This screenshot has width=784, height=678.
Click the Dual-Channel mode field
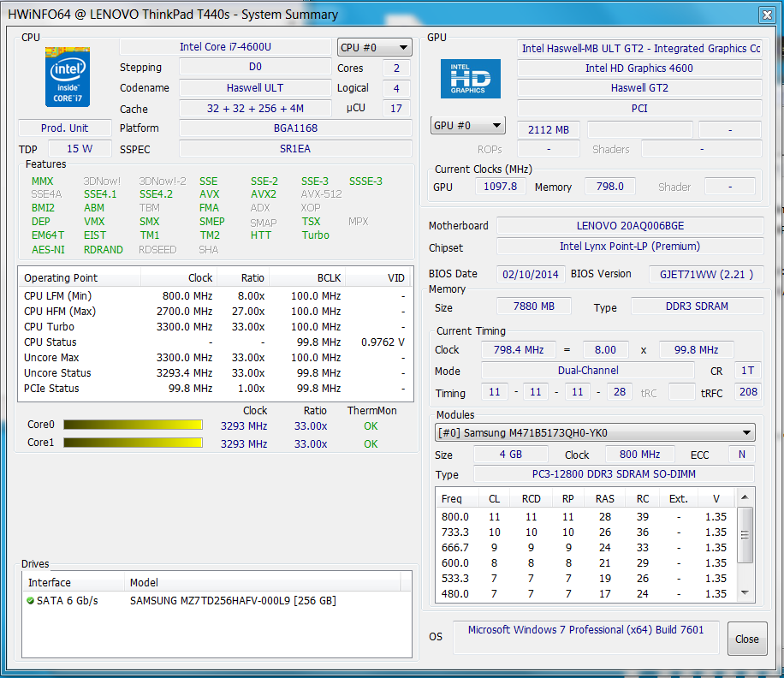[588, 371]
